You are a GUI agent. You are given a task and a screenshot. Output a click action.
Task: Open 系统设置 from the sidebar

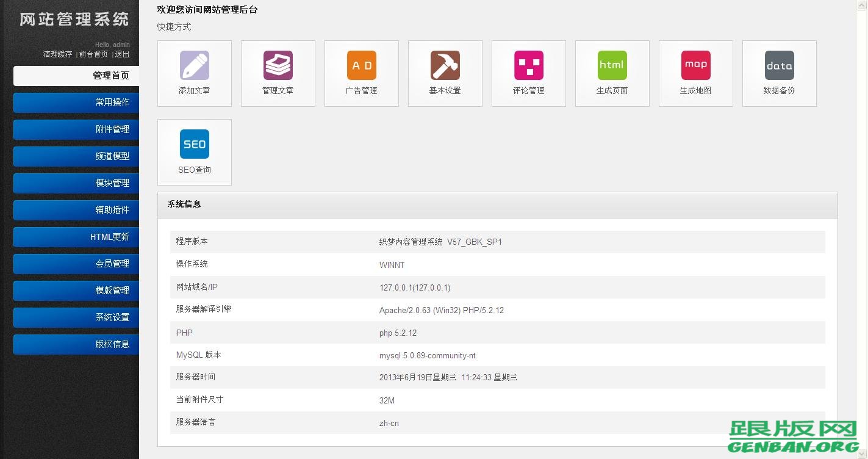[x=76, y=317]
